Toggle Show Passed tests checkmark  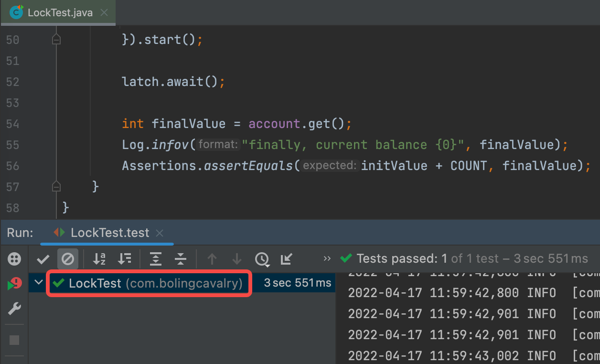click(43, 259)
